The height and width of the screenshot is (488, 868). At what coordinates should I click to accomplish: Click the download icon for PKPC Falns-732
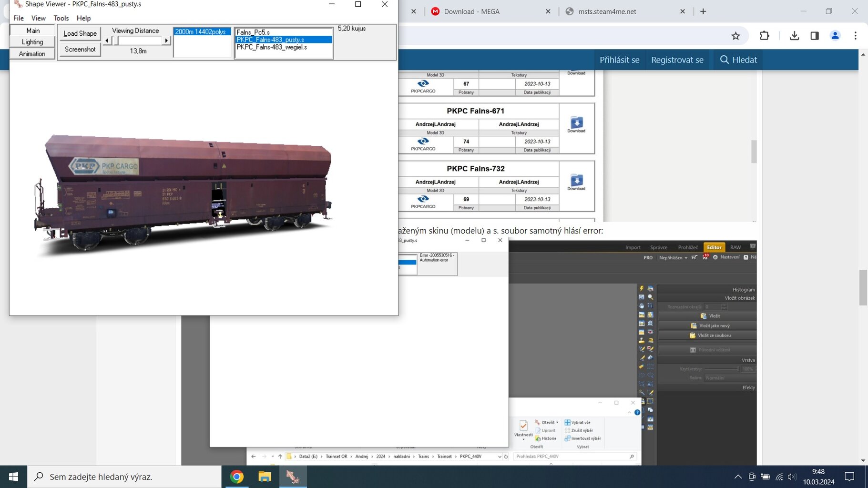576,181
